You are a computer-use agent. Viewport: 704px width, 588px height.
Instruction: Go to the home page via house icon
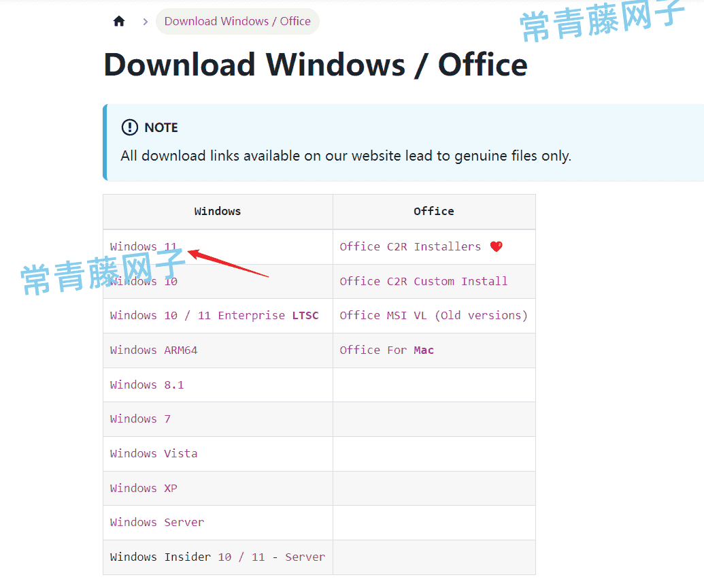point(119,21)
